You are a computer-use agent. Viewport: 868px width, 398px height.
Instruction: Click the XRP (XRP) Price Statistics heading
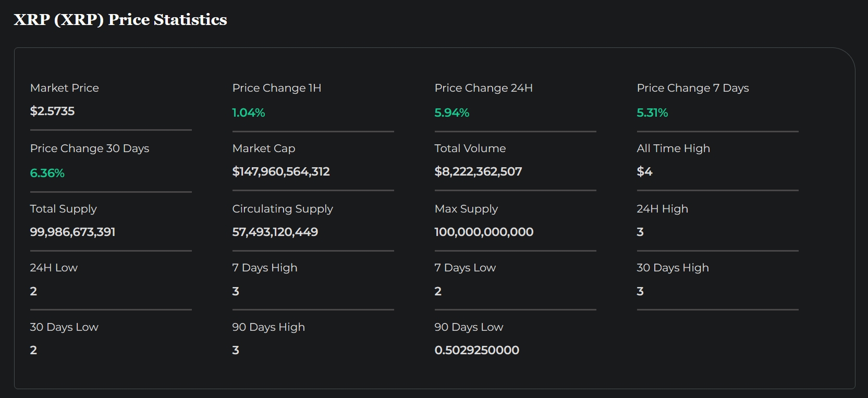[120, 20]
